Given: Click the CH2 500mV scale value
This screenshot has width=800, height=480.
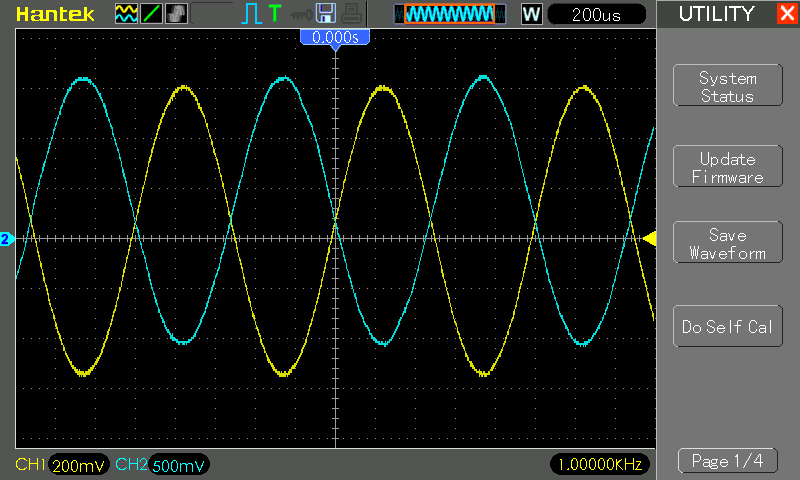Looking at the screenshot, I should pos(179,465).
